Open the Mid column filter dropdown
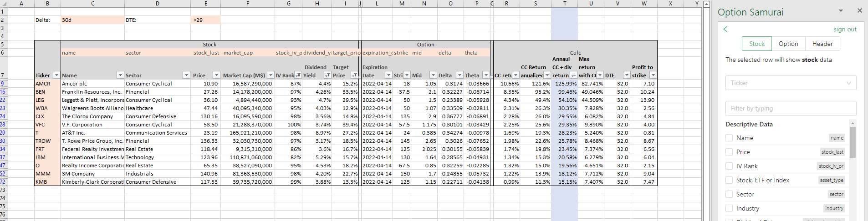 tap(433, 75)
